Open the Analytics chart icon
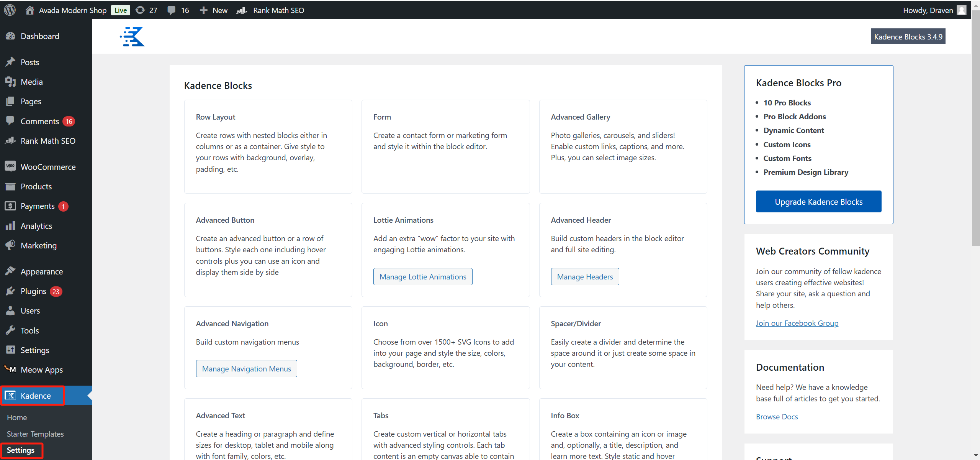Screen dimensions: 980x460 coord(11,226)
